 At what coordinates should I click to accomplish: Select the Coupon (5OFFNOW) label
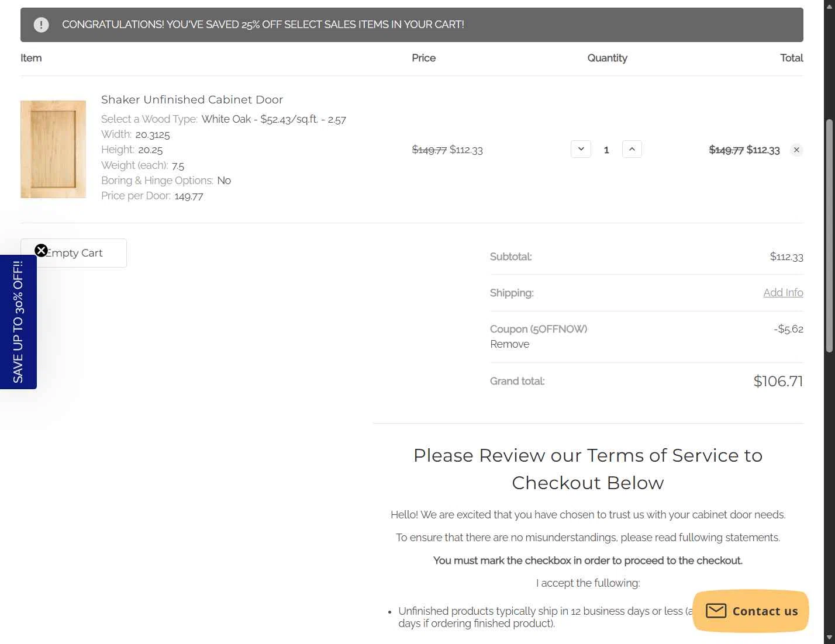[539, 329]
